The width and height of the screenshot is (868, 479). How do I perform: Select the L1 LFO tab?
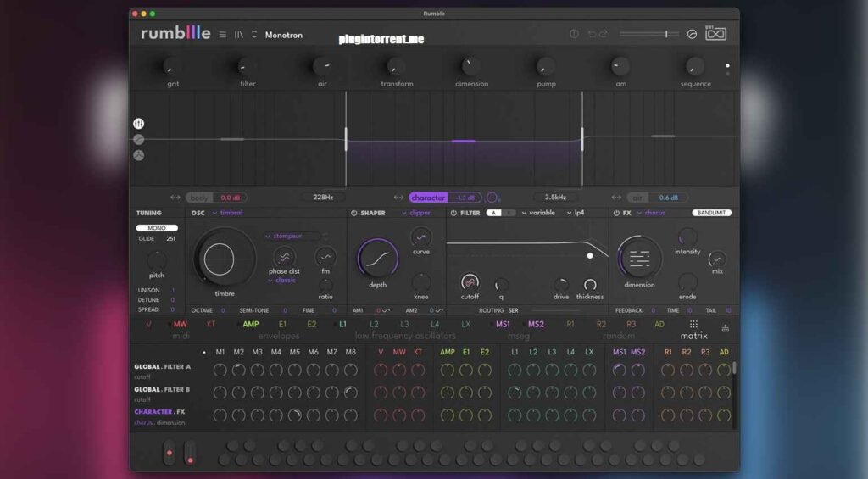[x=342, y=325]
